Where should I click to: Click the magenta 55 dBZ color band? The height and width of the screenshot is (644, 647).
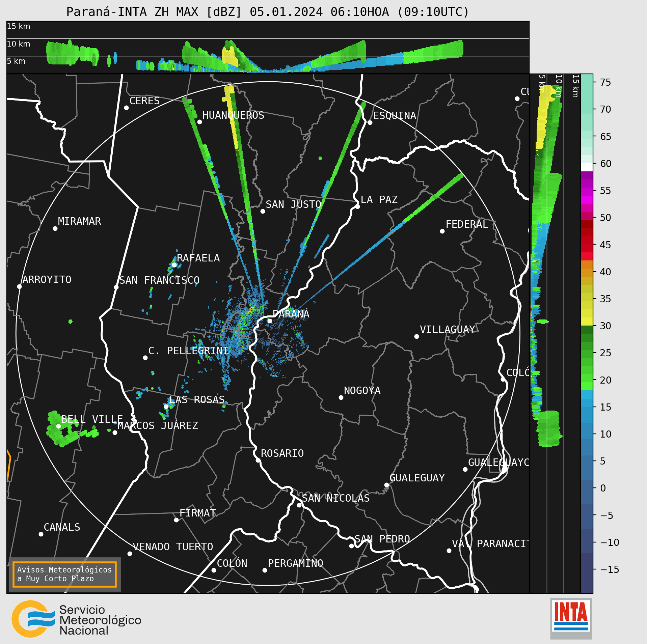point(587,191)
